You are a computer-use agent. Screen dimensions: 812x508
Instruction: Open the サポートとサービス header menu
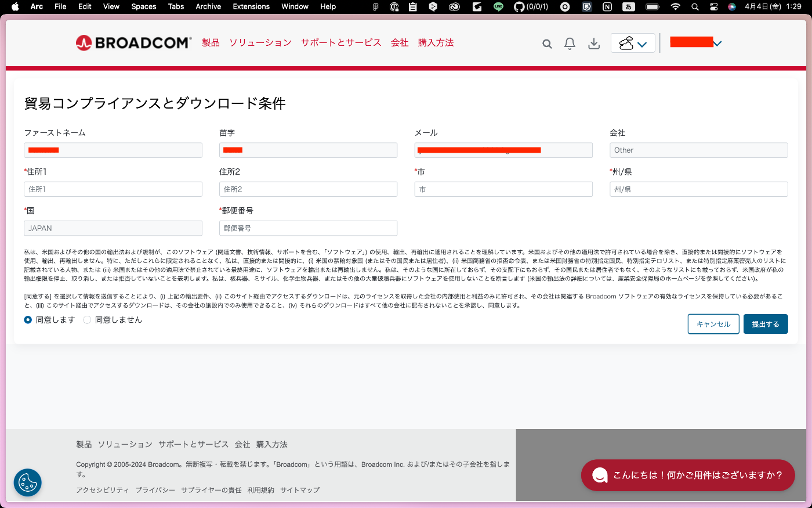coord(341,42)
